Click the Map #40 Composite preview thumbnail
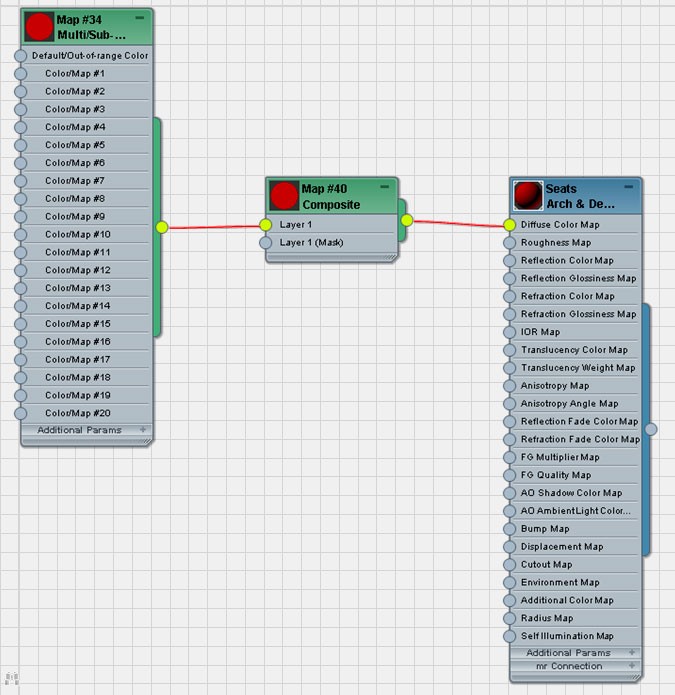675x695 pixels. (284, 195)
